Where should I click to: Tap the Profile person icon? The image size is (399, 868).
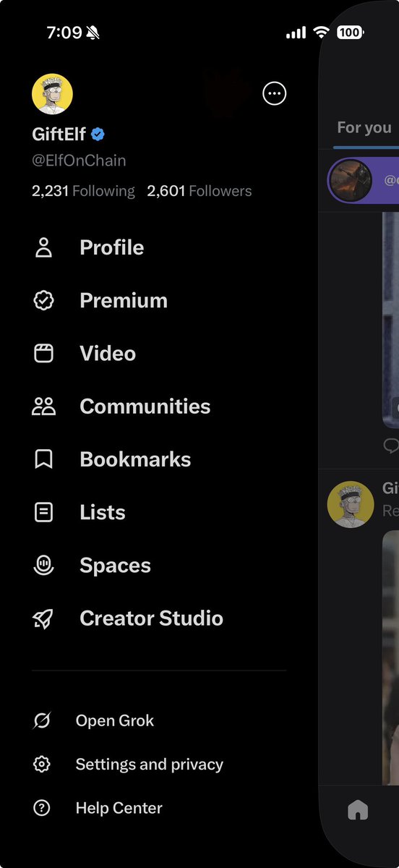tap(44, 247)
